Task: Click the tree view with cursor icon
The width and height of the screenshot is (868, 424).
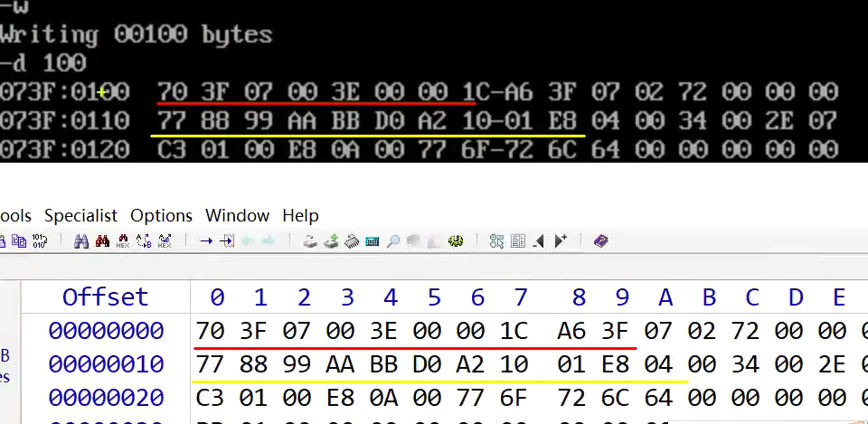Action: (x=497, y=241)
